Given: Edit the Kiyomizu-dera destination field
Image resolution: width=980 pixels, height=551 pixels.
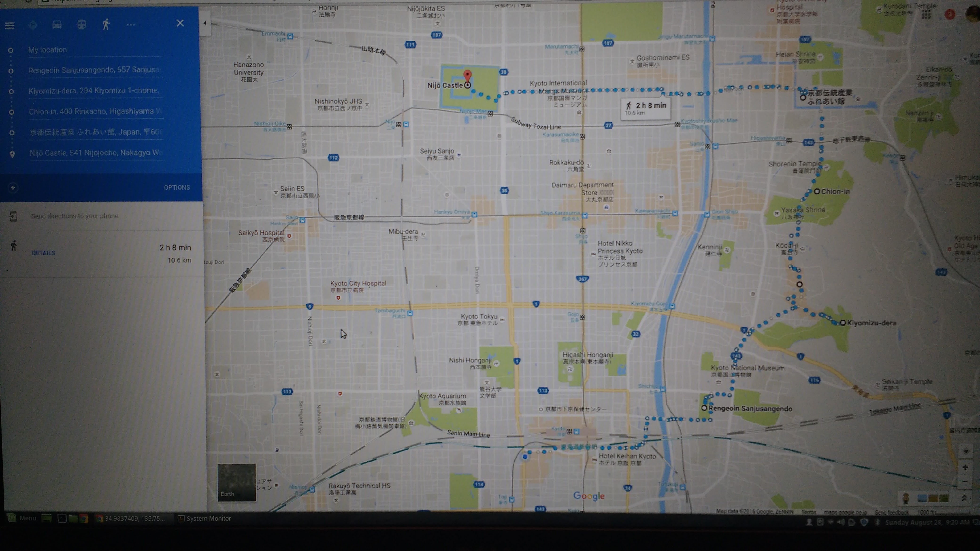Looking at the screenshot, I should 94,91.
